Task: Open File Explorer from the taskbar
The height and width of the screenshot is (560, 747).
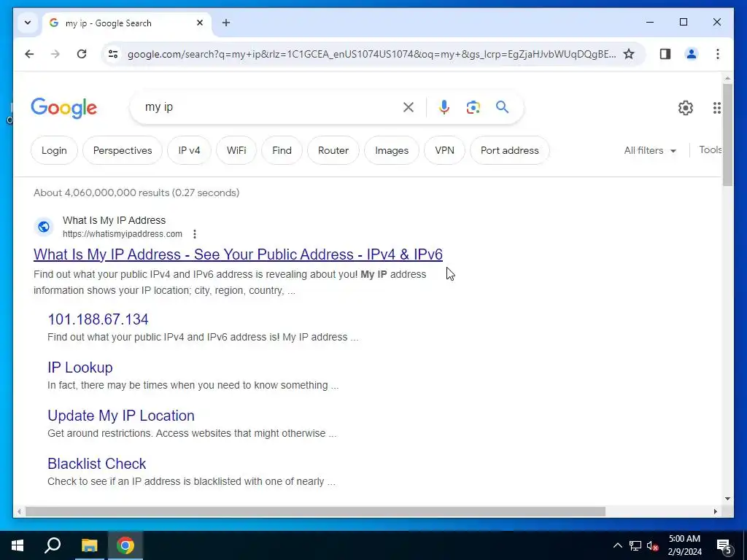Action: 89,545
